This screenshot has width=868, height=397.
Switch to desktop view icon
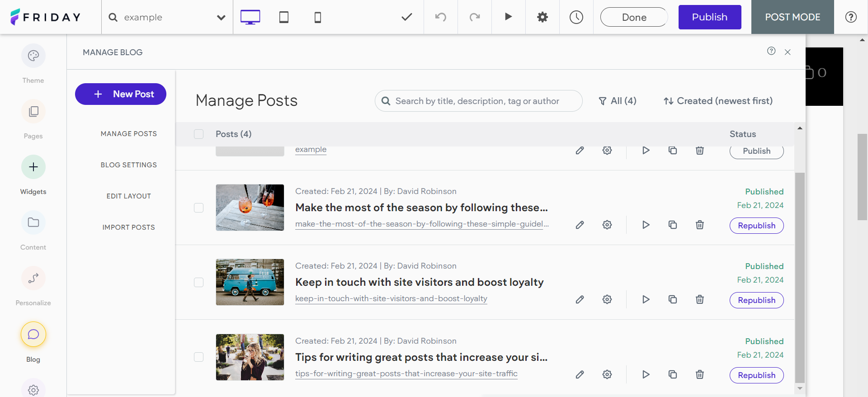pyautogui.click(x=250, y=17)
